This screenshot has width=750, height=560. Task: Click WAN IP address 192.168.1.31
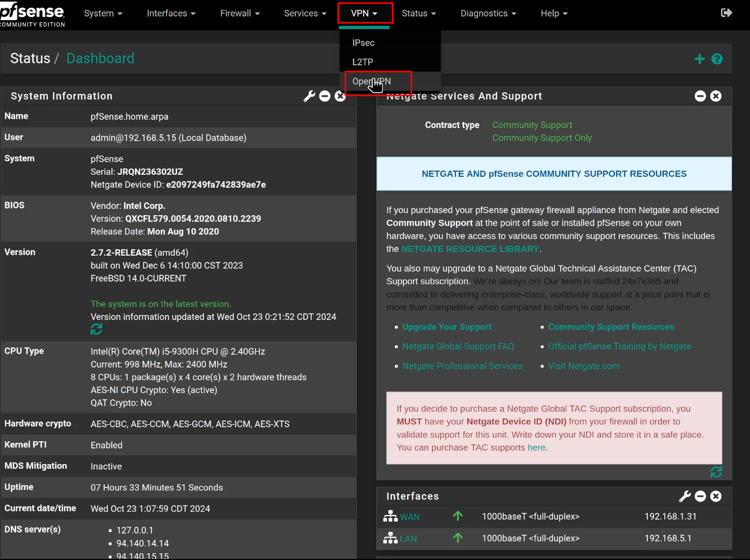click(671, 516)
